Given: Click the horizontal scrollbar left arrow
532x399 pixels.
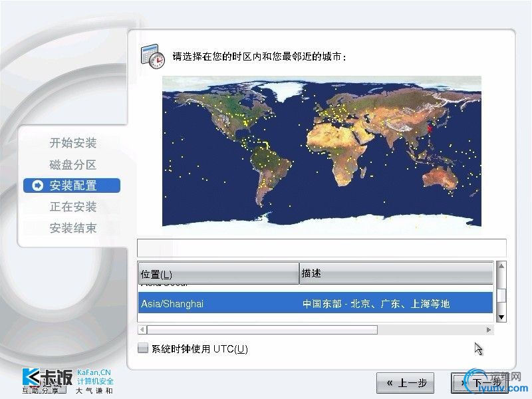Looking at the screenshot, I should point(142,329).
